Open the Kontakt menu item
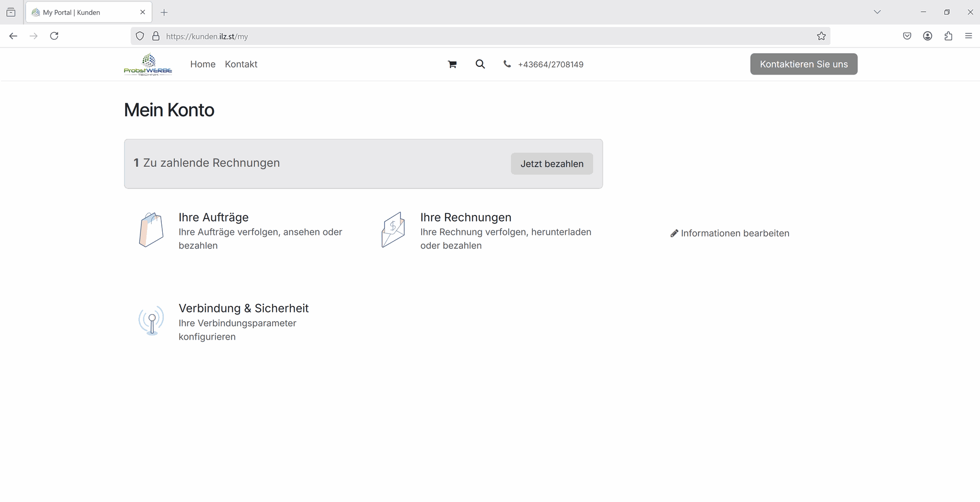The width and height of the screenshot is (980, 502). pyautogui.click(x=241, y=64)
